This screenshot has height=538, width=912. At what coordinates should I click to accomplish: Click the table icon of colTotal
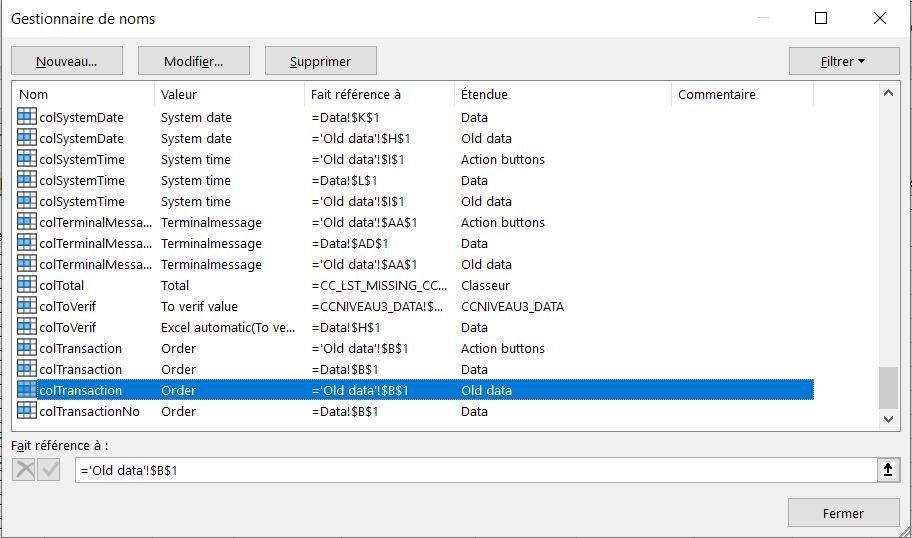tap(27, 284)
